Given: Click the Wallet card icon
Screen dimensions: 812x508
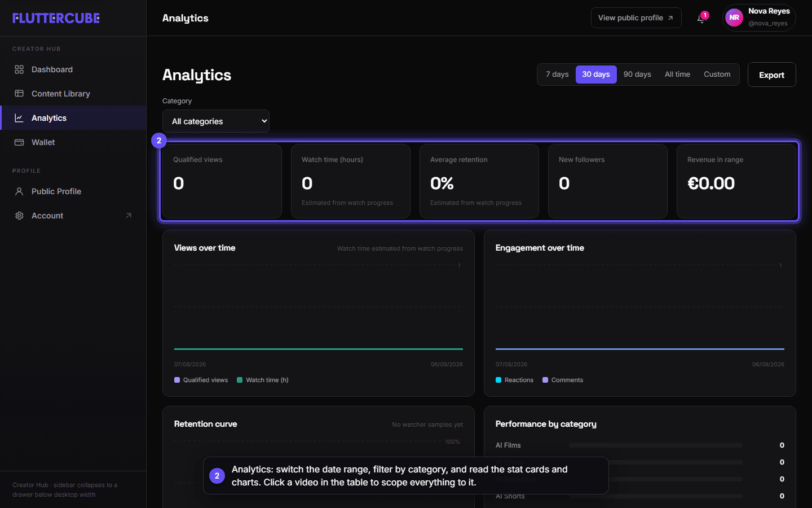Looking at the screenshot, I should (x=19, y=142).
